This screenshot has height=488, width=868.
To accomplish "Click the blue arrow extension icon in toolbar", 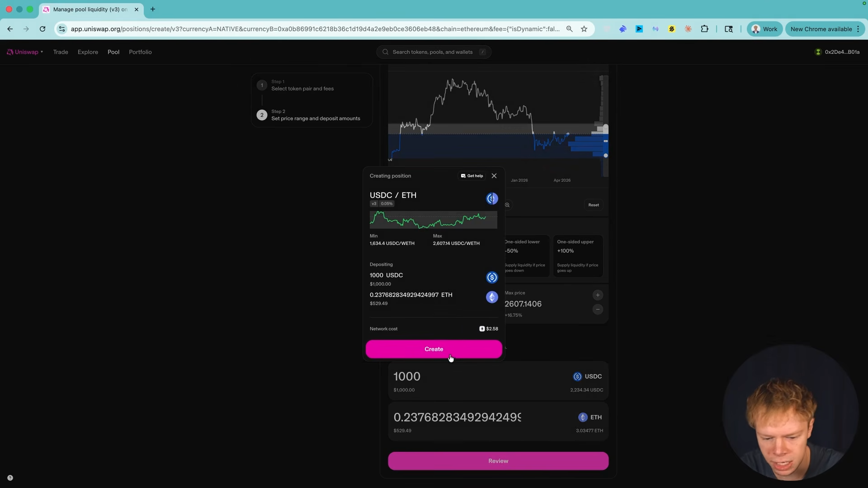I will point(639,29).
